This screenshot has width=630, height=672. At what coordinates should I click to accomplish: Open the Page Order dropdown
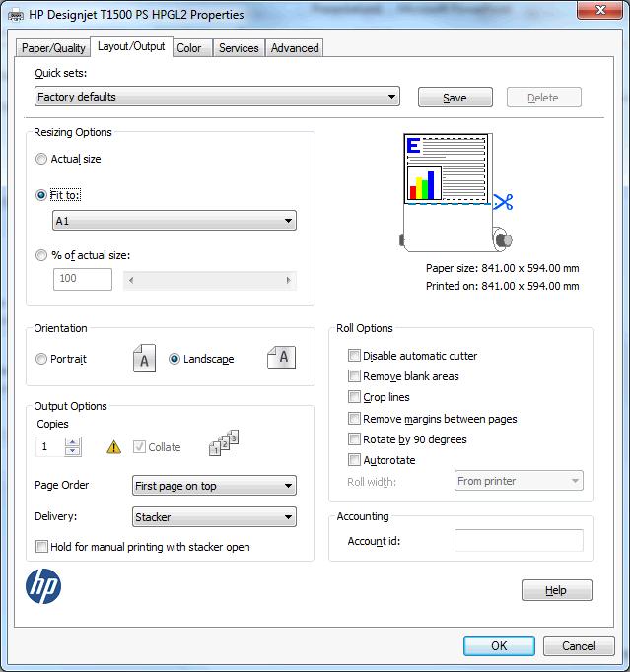point(214,486)
